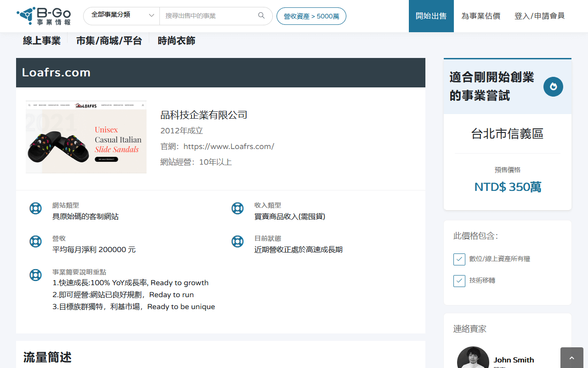Select the 線上事業 breadcrumb
The width and height of the screenshot is (588, 368).
coord(42,40)
